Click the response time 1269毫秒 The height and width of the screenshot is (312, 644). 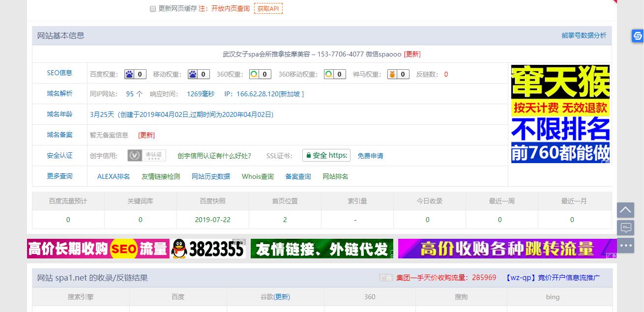pos(201,94)
